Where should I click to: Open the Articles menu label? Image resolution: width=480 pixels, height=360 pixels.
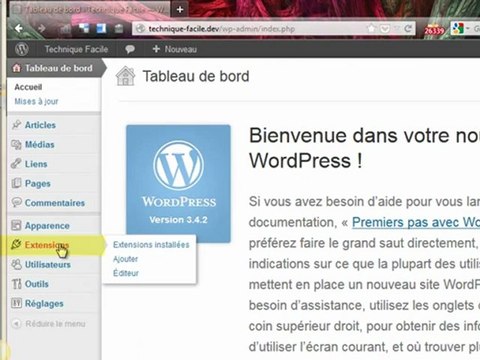(x=40, y=125)
